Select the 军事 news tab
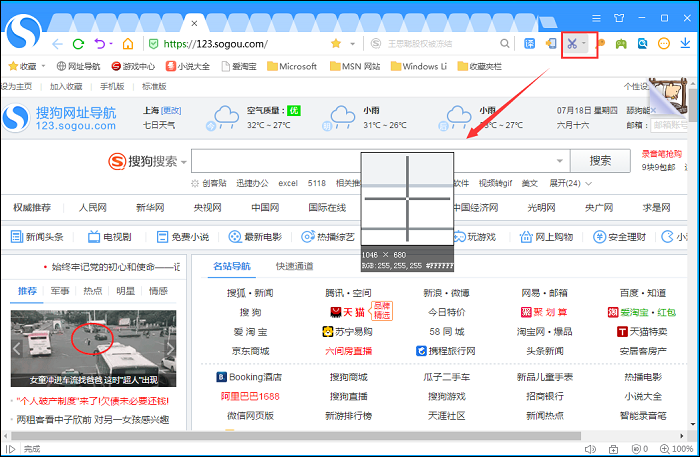 click(x=60, y=291)
